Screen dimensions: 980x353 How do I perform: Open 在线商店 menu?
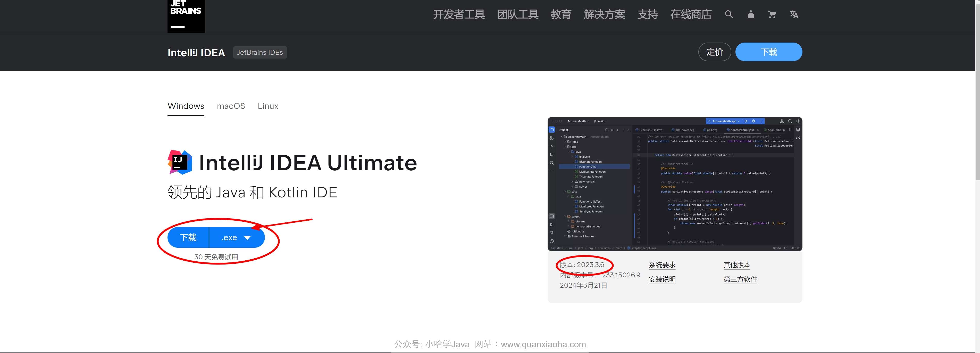point(691,14)
